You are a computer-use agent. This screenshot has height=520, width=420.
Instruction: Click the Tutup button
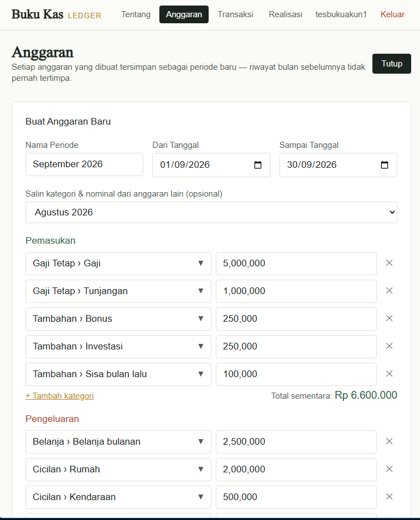391,64
